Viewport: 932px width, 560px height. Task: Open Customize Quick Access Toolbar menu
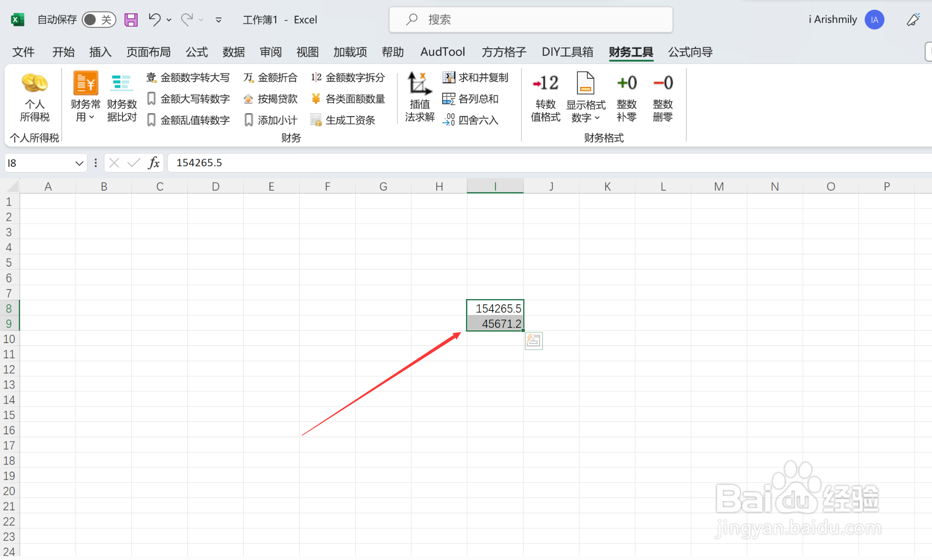218,20
